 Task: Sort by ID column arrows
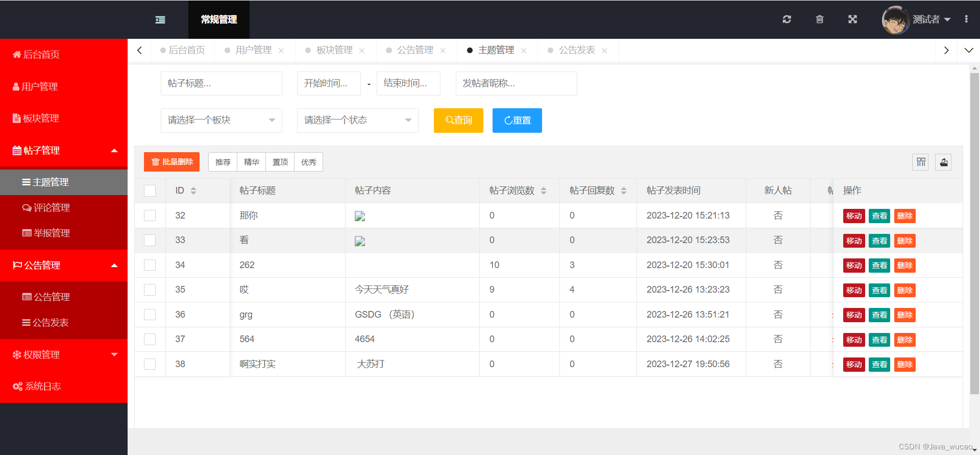[193, 190]
